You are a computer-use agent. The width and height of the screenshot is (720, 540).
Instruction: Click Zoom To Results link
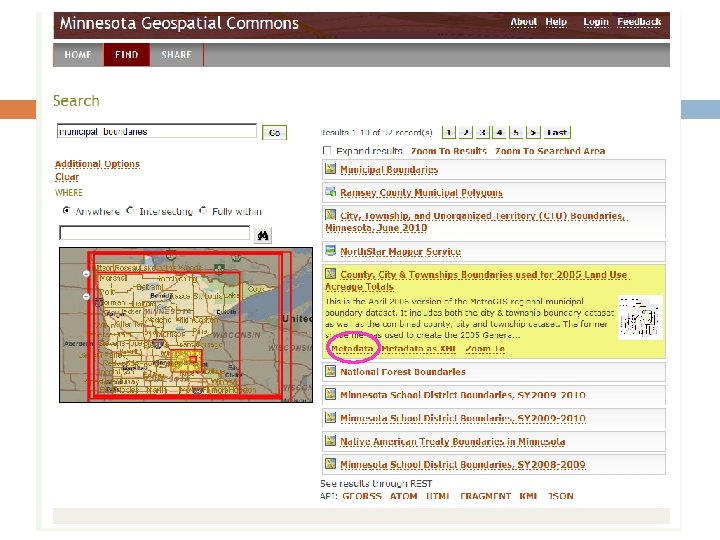(449, 151)
